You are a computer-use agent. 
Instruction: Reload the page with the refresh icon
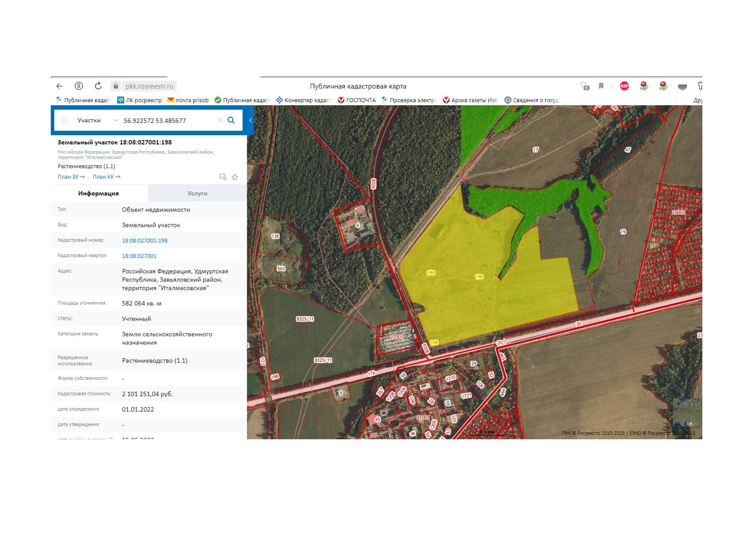click(x=98, y=86)
